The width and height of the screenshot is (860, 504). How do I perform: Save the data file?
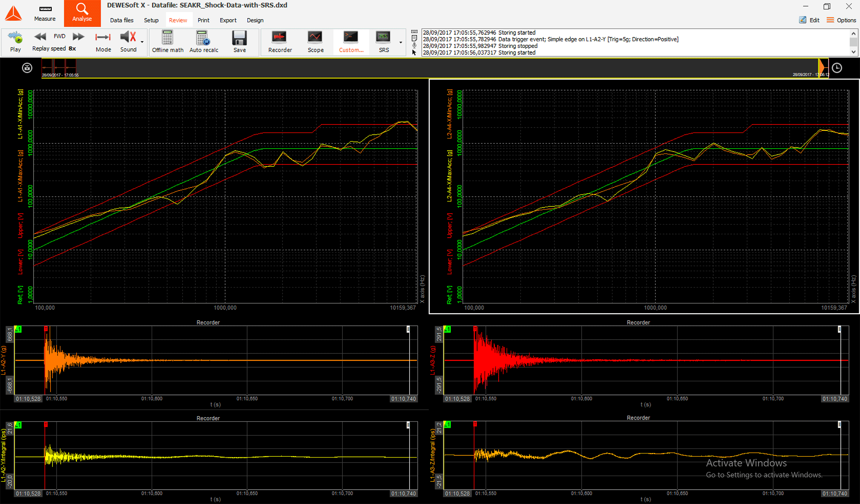point(240,41)
